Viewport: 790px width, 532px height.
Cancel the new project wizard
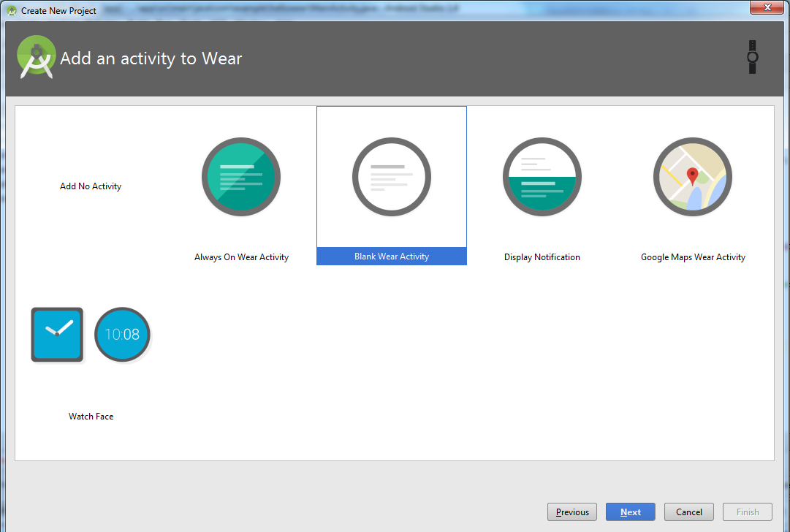tap(688, 512)
